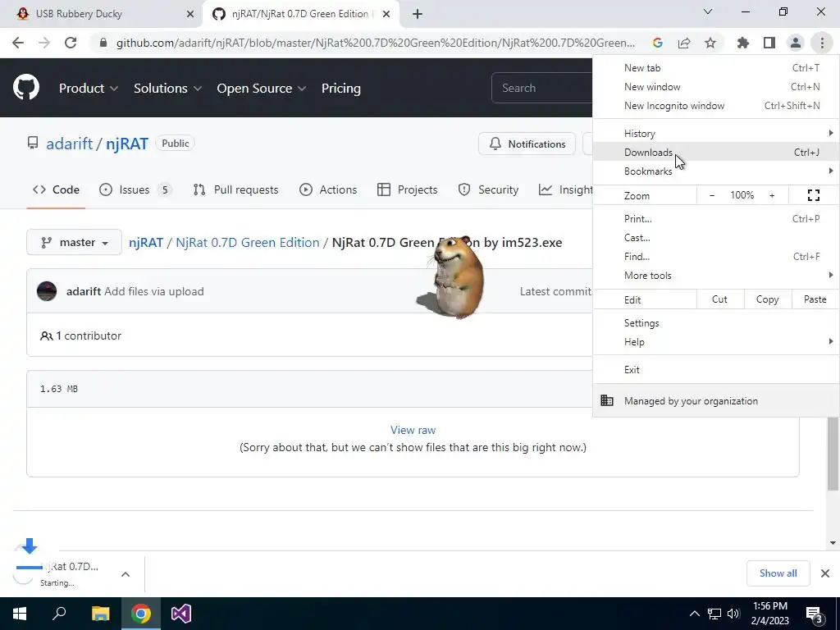Image resolution: width=840 pixels, height=630 pixels.
Task: Expand the Solutions navigation dropdown
Action: [167, 89]
